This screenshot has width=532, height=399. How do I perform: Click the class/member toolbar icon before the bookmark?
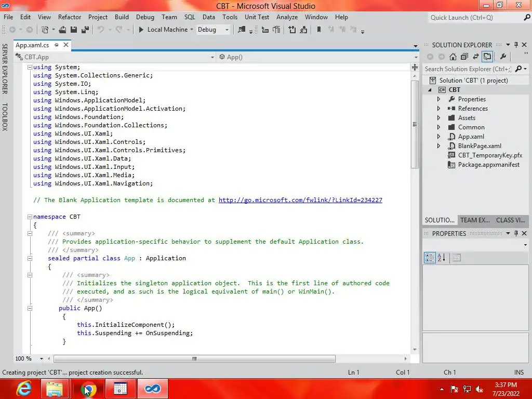[x=303, y=30]
